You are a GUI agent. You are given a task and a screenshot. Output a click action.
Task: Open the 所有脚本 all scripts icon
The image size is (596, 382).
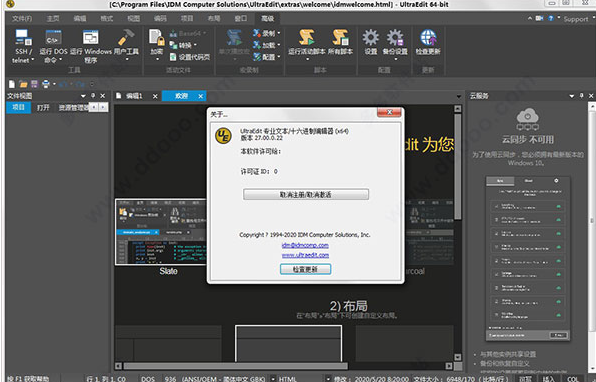(x=340, y=37)
